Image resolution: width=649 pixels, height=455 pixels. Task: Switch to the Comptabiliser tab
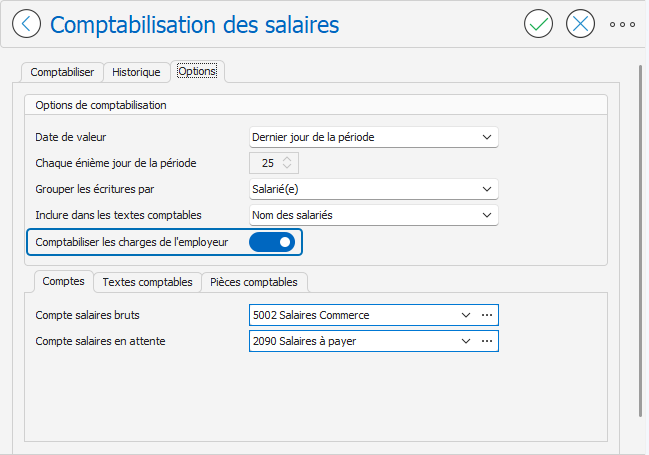point(62,72)
